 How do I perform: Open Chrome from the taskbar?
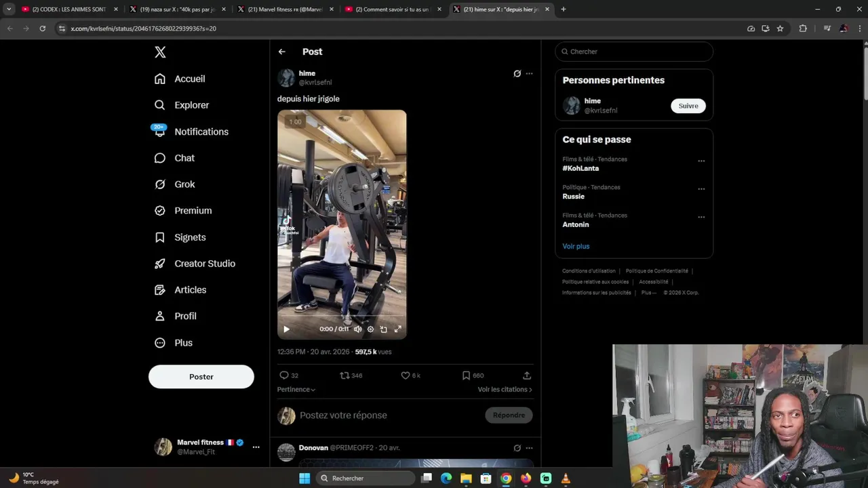pos(506,479)
